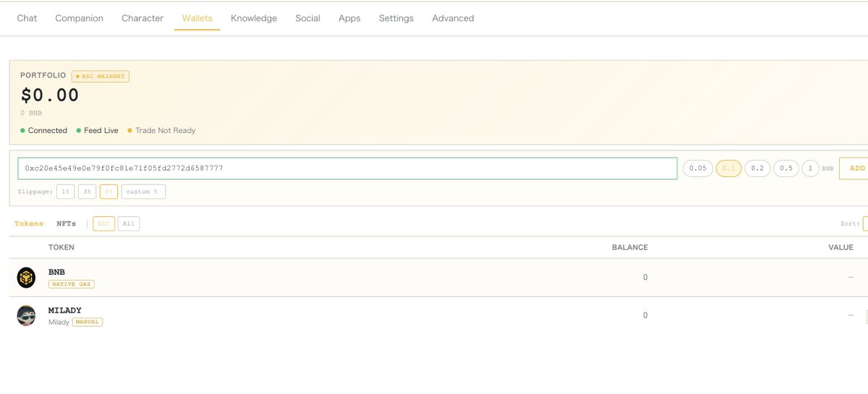This screenshot has width=868, height=394.
Task: Click the Slippage label
Action: tap(35, 192)
